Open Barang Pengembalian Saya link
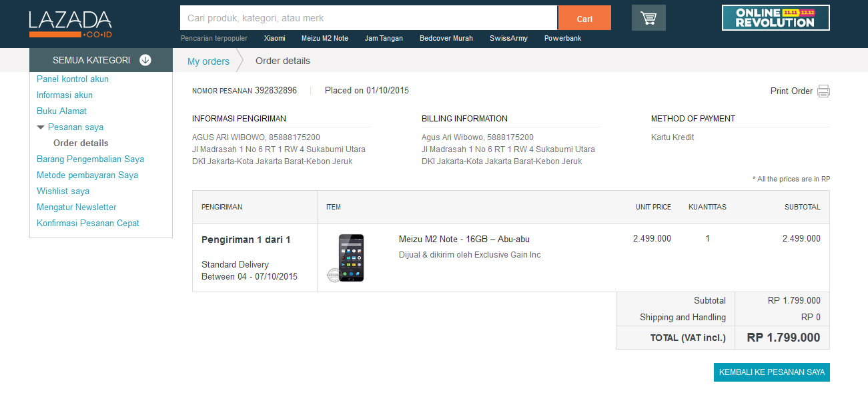The height and width of the screenshot is (407, 868). [x=90, y=159]
